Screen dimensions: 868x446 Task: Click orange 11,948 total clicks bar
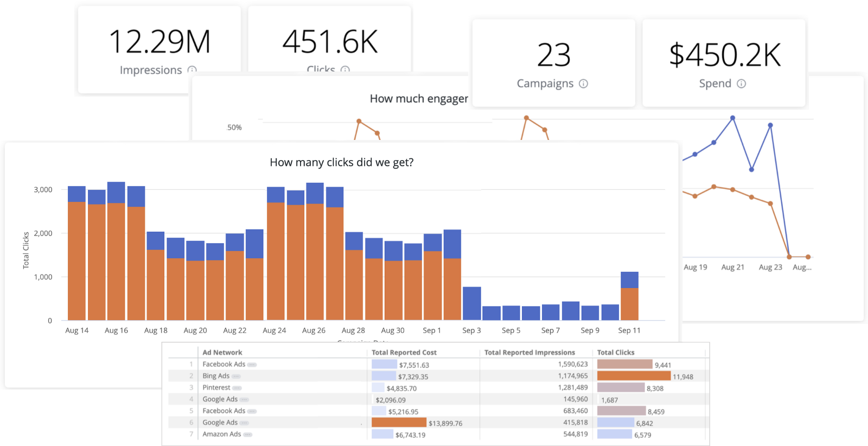pyautogui.click(x=634, y=376)
